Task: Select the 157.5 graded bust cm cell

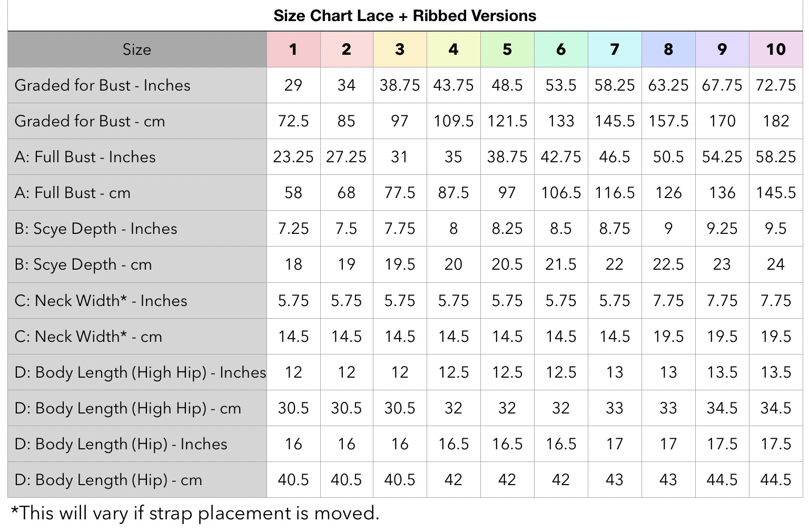Action: [x=668, y=121]
